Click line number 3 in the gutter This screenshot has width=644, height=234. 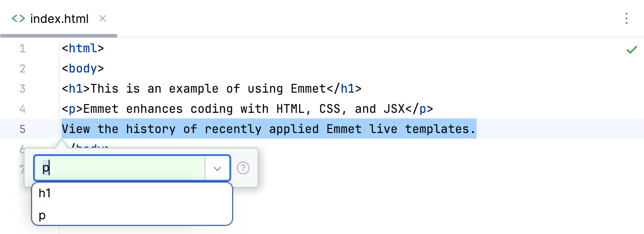[22, 89]
